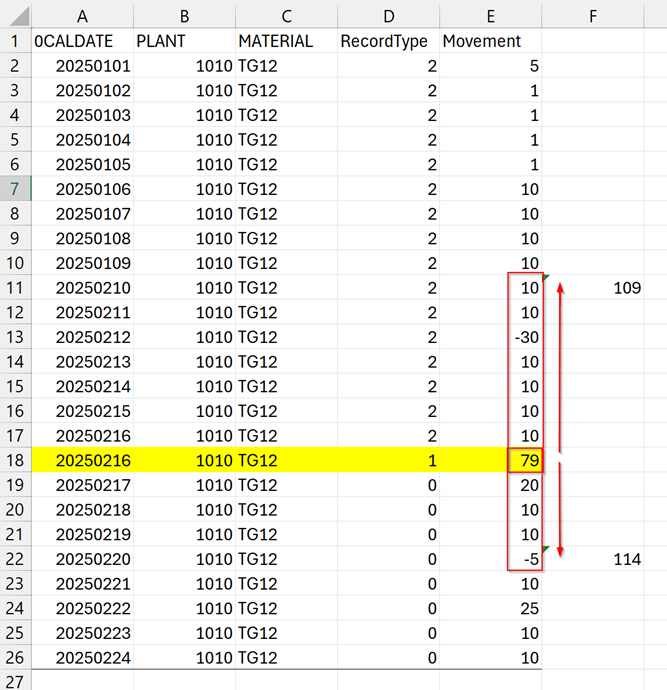Click the MATERIAL header cell
Screen dimensions: 667x690
coord(285,41)
